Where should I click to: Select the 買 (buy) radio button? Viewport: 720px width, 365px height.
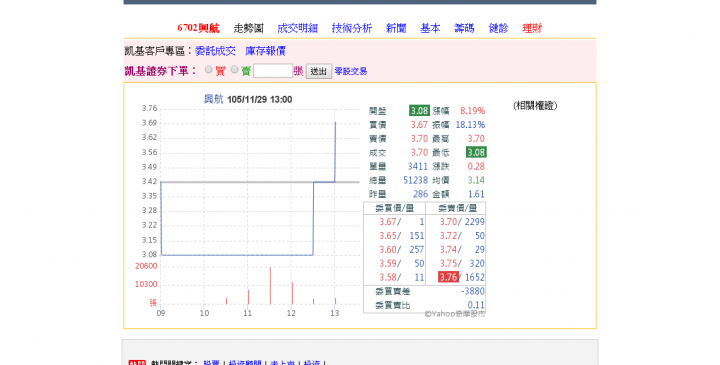[x=208, y=70]
